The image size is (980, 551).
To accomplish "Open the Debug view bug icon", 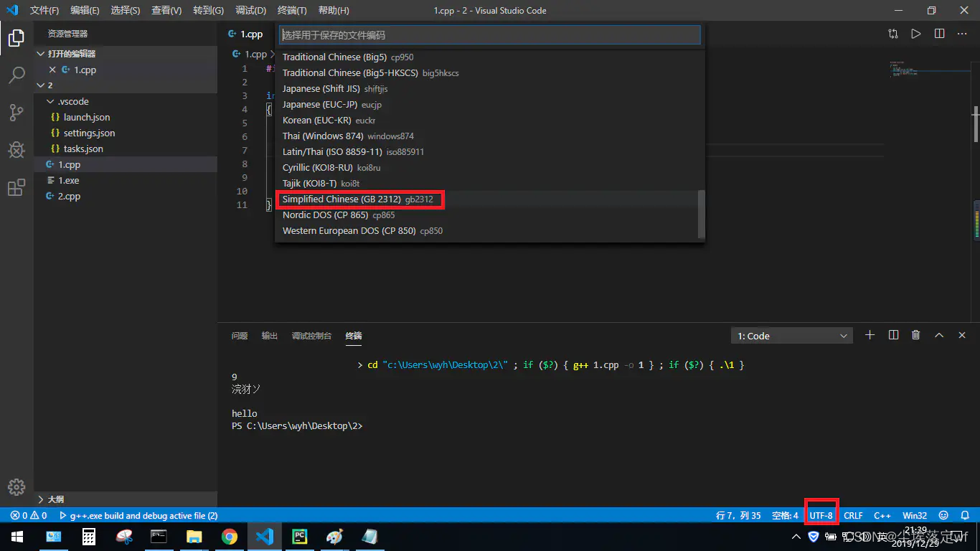I will point(17,149).
